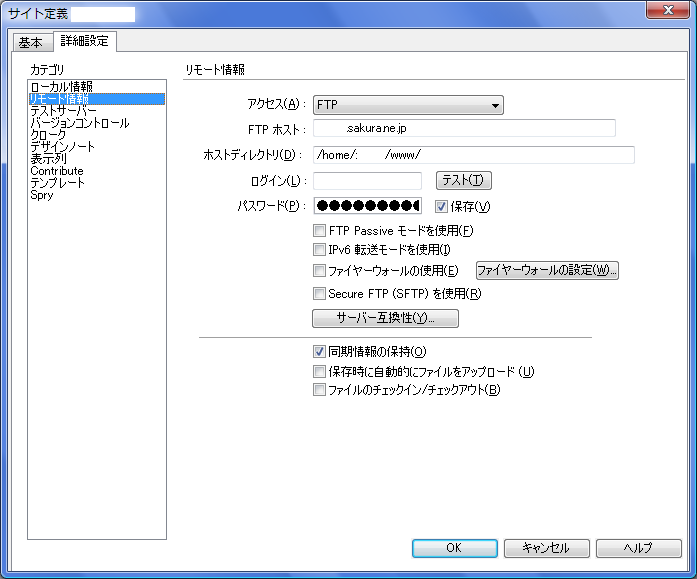The height and width of the screenshot is (579, 697).
Task: Select ローカル情報 in the category list
Action: pos(61,87)
